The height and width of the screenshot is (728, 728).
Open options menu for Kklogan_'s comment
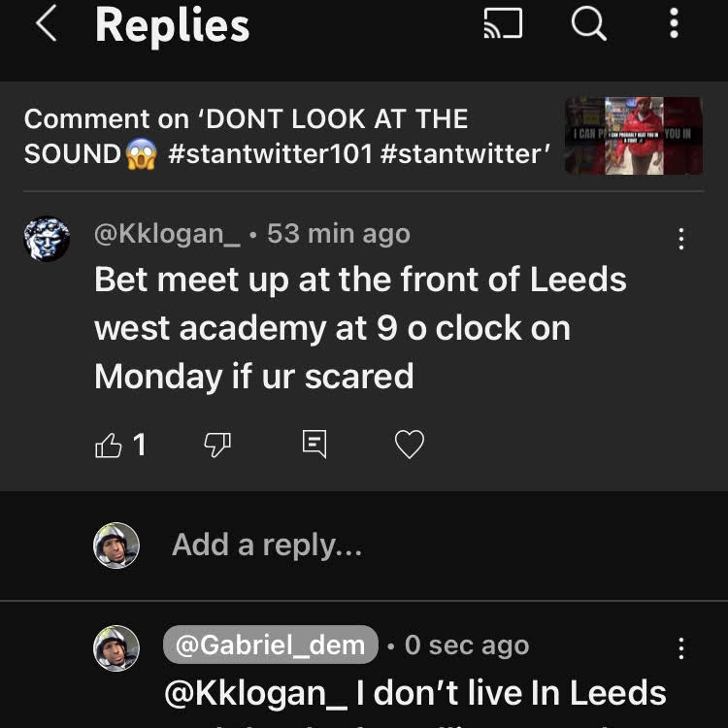click(x=681, y=239)
